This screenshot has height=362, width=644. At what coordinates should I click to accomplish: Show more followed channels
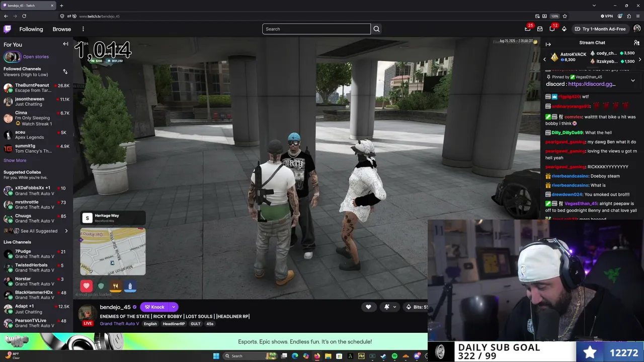[x=15, y=160]
